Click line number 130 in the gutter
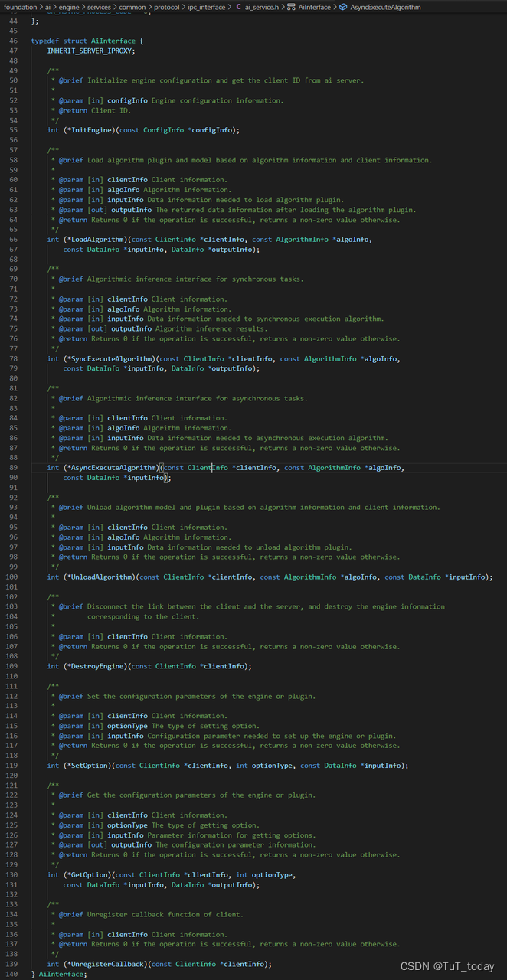This screenshot has width=507, height=980. [11, 875]
